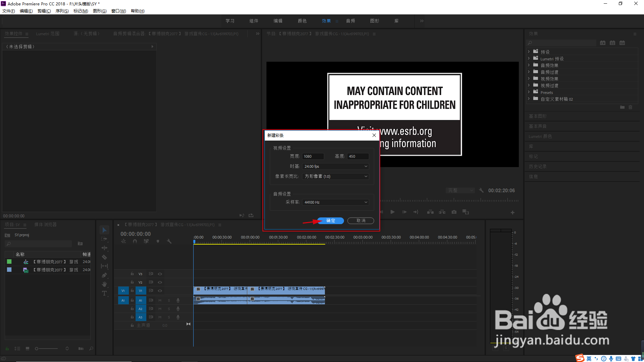
Task: Click the Export Frame camera icon
Action: click(x=454, y=212)
